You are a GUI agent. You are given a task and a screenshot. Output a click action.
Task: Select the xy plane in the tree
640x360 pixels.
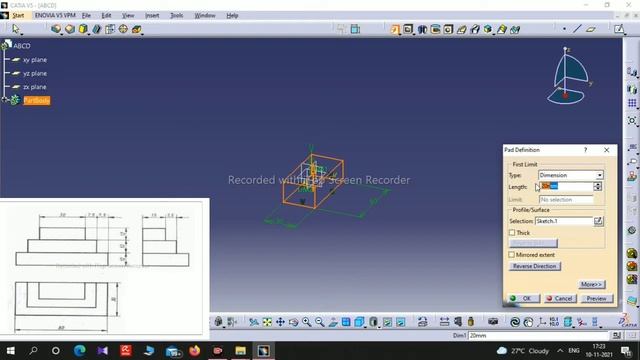tap(35, 60)
